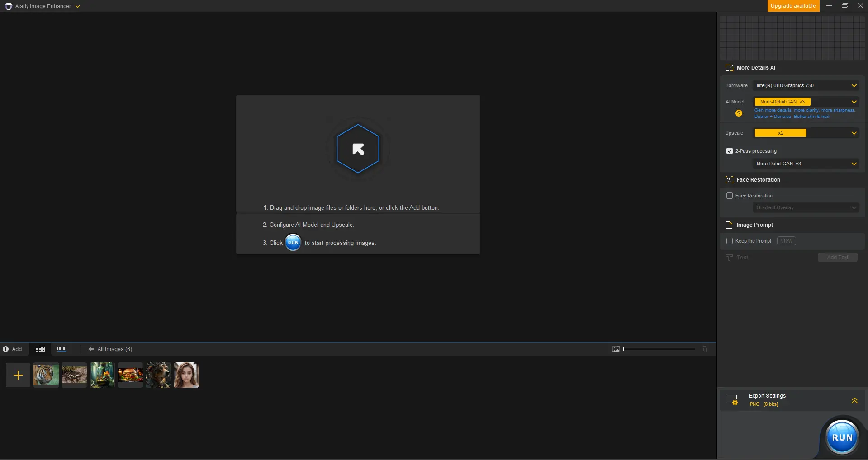This screenshot has height=460, width=868.
Task: Open the AI Model dropdown
Action: [x=806, y=102]
